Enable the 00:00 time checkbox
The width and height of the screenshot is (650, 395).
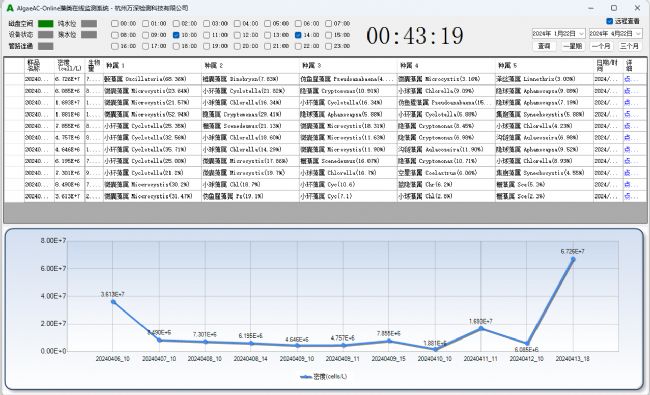(x=115, y=24)
